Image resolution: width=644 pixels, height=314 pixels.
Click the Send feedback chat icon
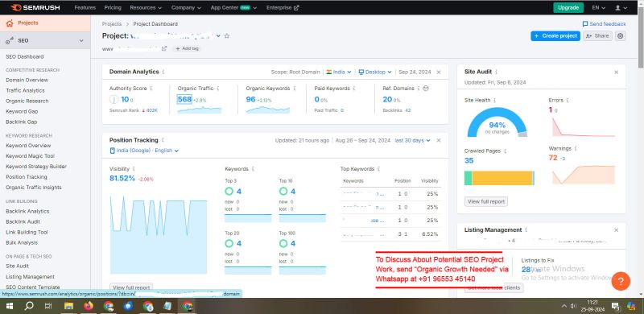click(x=585, y=24)
